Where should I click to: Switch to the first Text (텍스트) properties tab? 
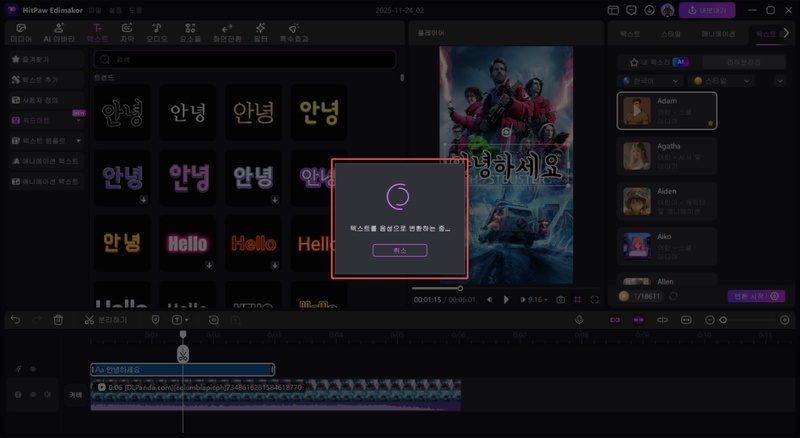point(630,34)
